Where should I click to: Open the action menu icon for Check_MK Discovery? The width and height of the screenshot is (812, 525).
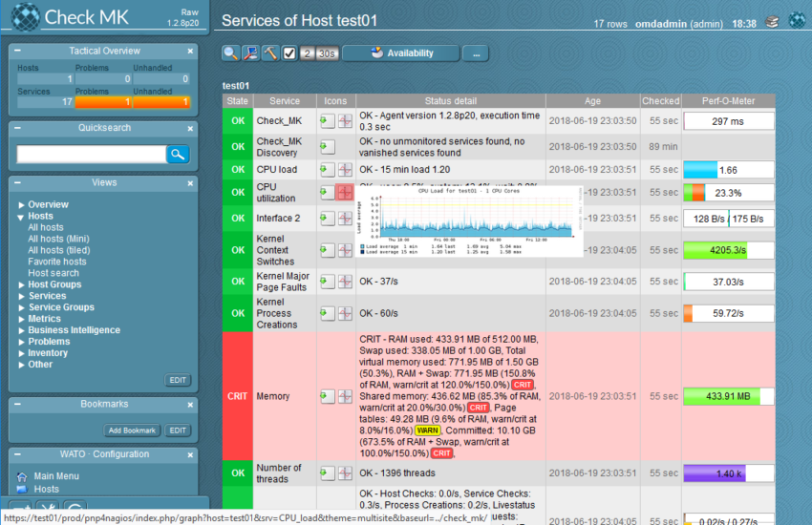coord(328,146)
